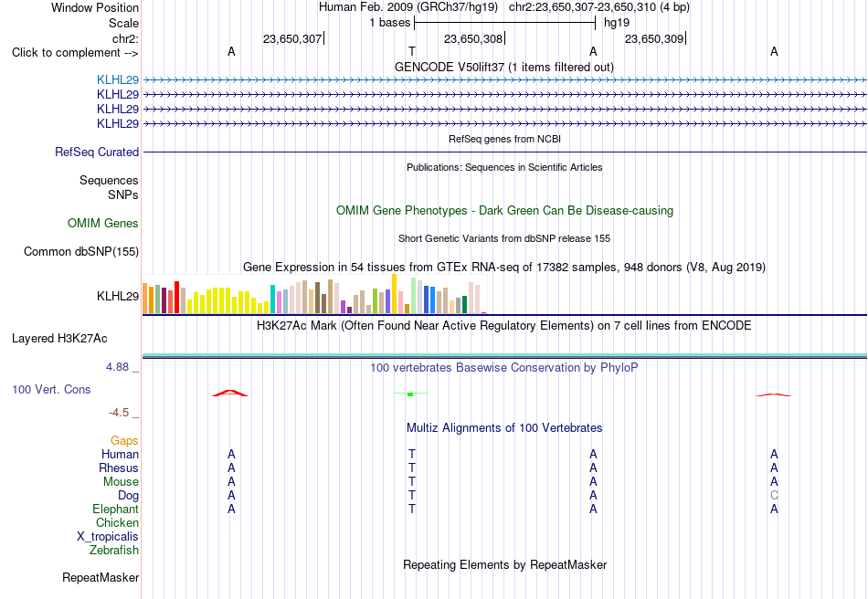Click the GTEx Gene Expression track title
The image size is (868, 599).
[504, 268]
